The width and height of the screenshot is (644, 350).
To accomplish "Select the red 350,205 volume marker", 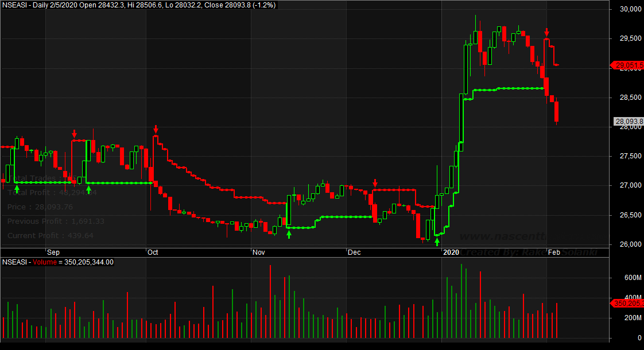I will [627, 303].
